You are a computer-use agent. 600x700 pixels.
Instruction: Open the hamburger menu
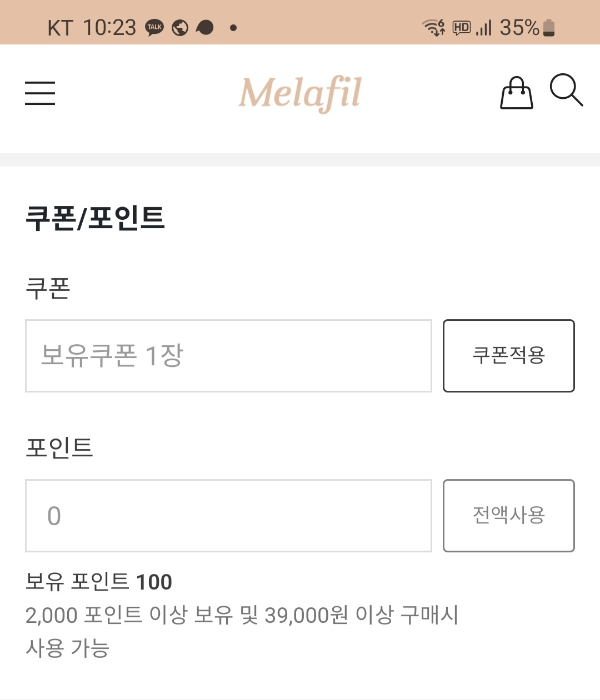point(40,93)
